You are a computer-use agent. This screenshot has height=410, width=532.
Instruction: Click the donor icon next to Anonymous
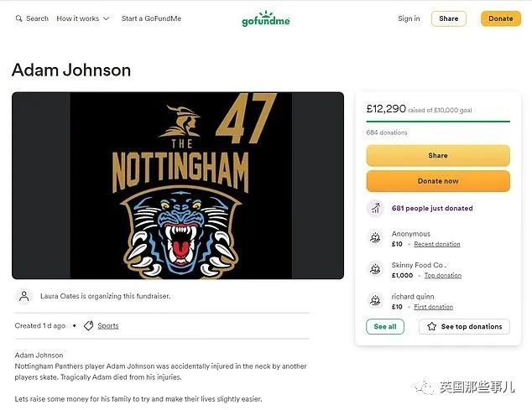tap(375, 238)
